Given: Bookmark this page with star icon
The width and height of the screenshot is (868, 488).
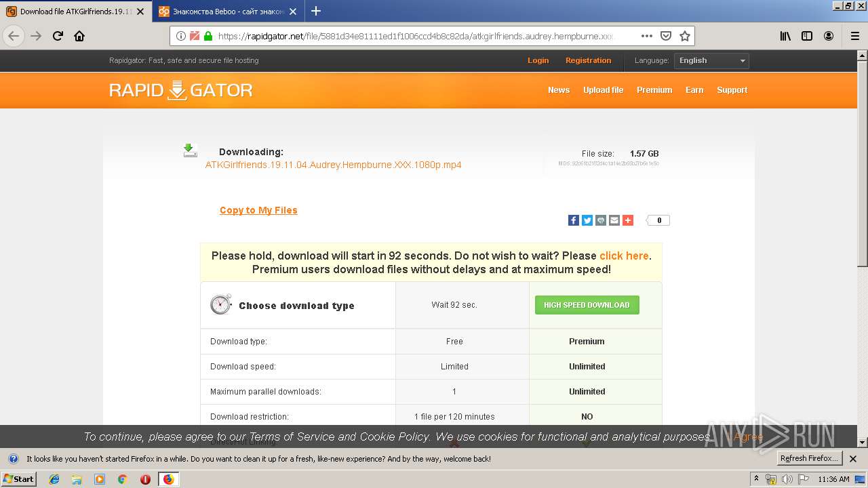Looking at the screenshot, I should [x=685, y=36].
